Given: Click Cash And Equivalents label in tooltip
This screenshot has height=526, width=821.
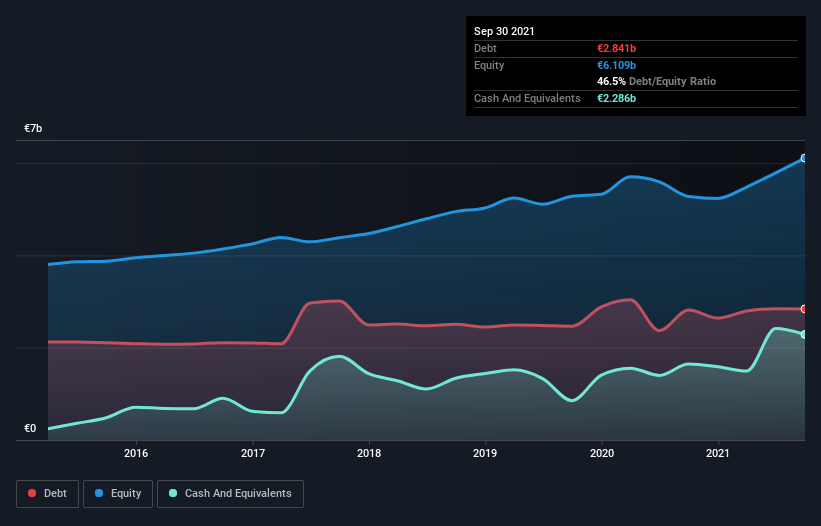Looking at the screenshot, I should (x=527, y=98).
